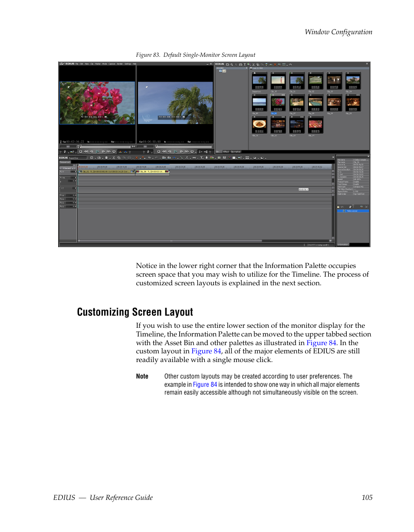Image resolution: width=414 pixels, height=532 pixels.
Task: Open the Render menu in EDIUS
Action: [x=120, y=64]
